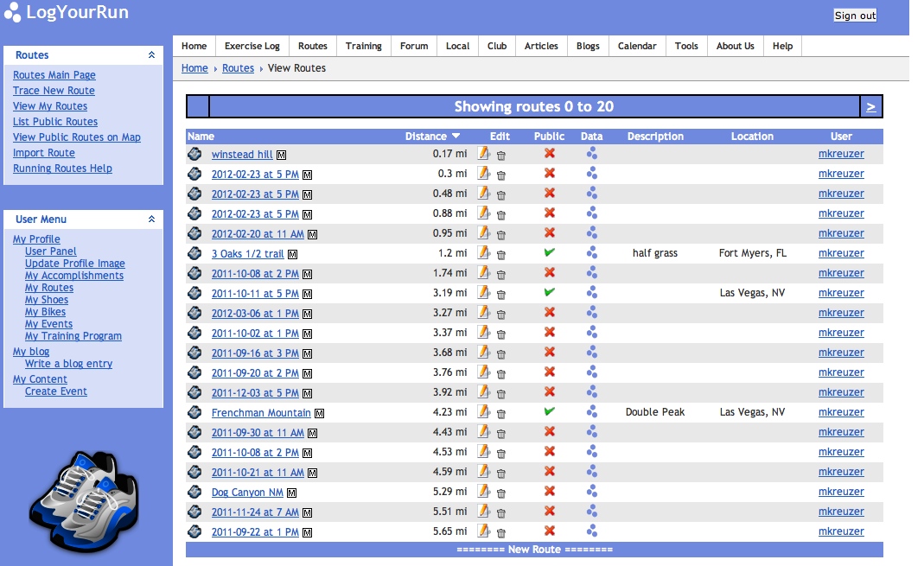Click the trash icon for Dog Canyon NM

501,493
